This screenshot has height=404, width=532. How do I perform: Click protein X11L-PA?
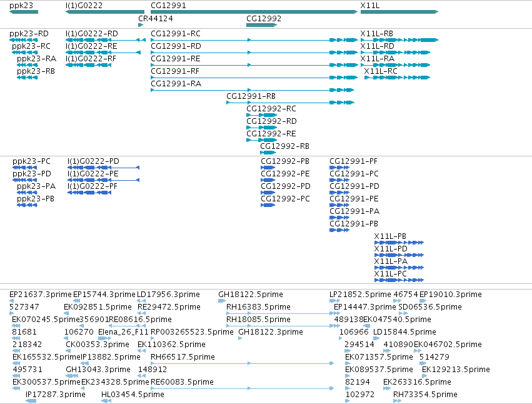[x=399, y=268]
